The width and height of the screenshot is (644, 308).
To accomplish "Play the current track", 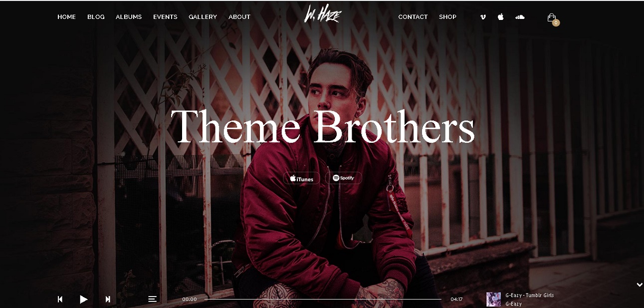I will (x=84, y=299).
